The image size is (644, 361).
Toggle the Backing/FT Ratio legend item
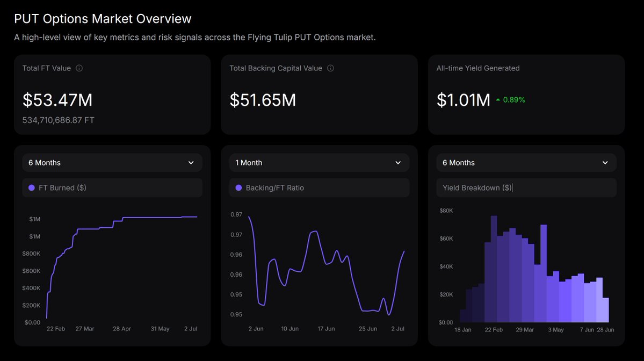tap(319, 187)
